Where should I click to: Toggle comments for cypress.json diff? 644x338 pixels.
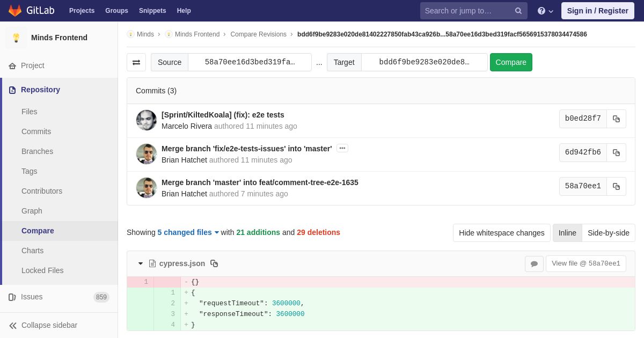[x=534, y=263]
